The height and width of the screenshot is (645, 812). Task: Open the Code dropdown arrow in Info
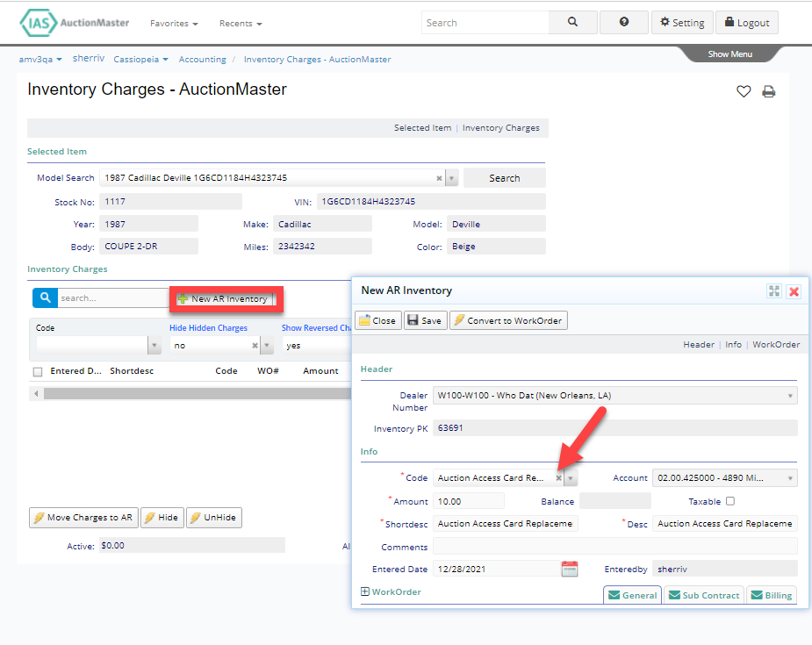pos(571,477)
